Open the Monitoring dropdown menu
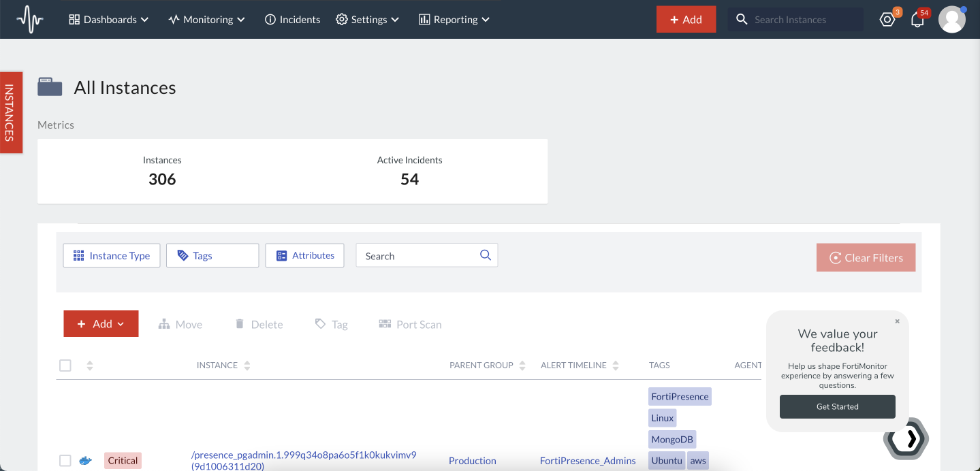This screenshot has height=471, width=980. (x=206, y=20)
